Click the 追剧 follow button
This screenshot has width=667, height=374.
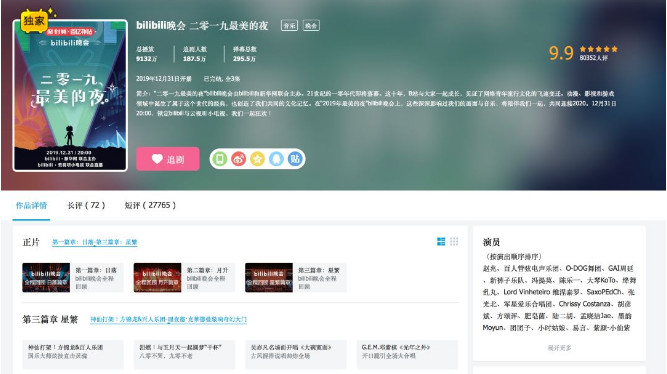pyautogui.click(x=168, y=159)
